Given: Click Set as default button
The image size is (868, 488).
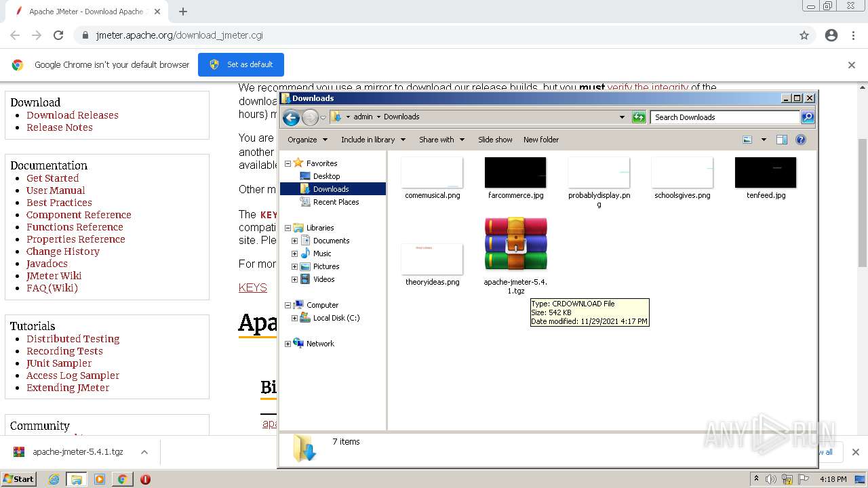Looking at the screenshot, I should pyautogui.click(x=241, y=64).
